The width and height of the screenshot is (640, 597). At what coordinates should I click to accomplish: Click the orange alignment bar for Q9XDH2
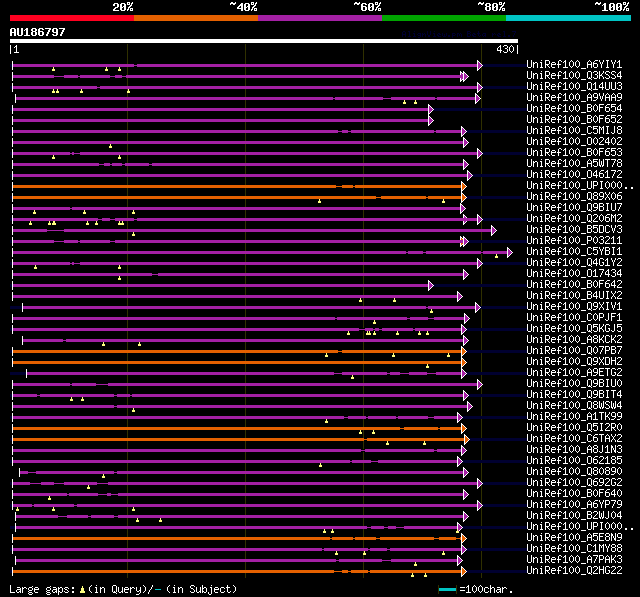pyautogui.click(x=237, y=362)
